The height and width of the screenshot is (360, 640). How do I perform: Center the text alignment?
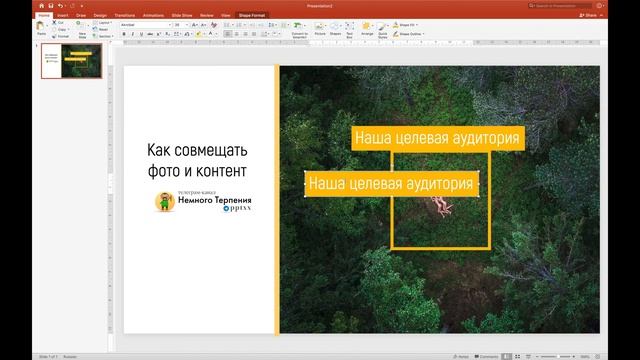[236, 34]
